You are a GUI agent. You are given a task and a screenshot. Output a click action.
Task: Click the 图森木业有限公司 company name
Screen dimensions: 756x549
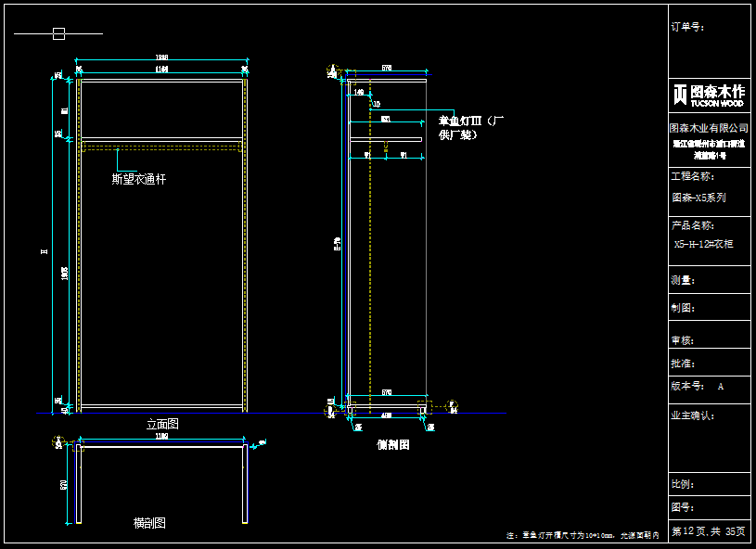pyautogui.click(x=709, y=128)
